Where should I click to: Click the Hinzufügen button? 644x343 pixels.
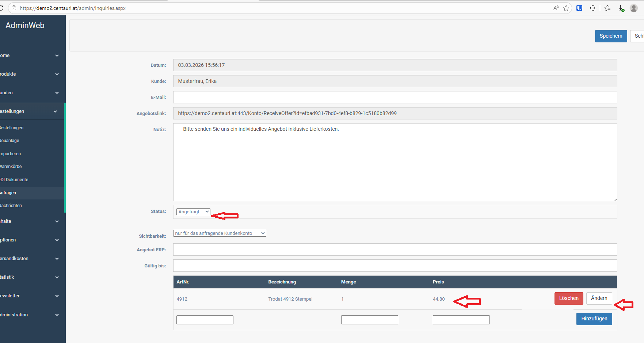[594, 319]
